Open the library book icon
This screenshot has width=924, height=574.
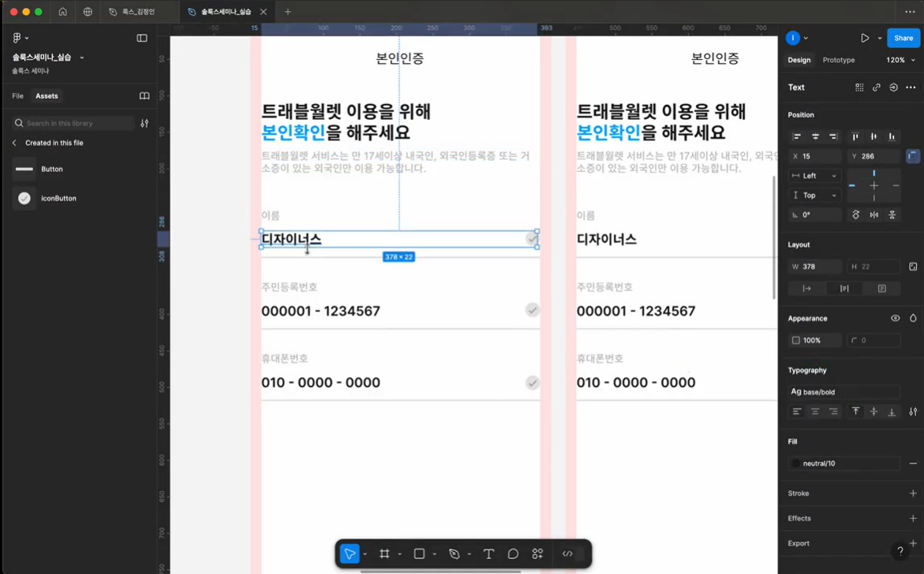144,96
